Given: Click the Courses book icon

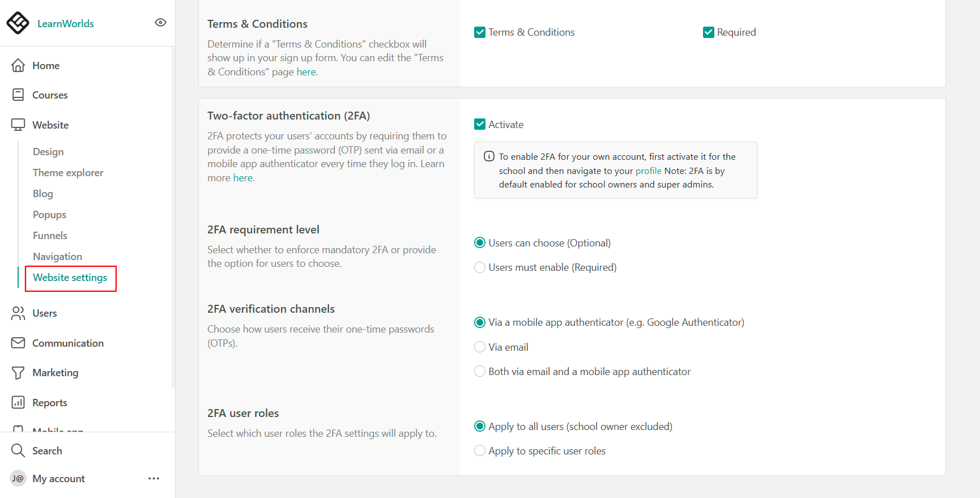Looking at the screenshot, I should click(18, 95).
